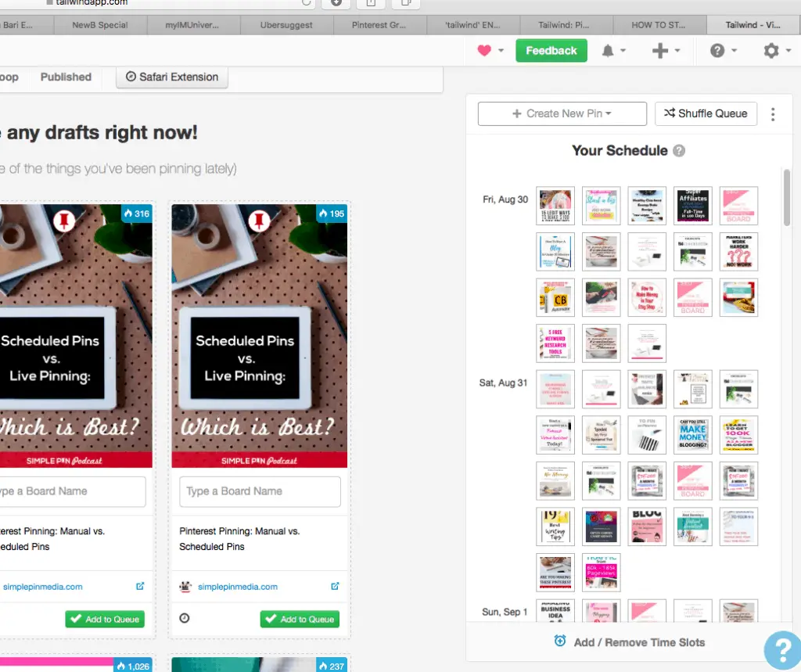
Task: Click the simplepinmedia favicon on the 195 card
Action: tap(185, 586)
